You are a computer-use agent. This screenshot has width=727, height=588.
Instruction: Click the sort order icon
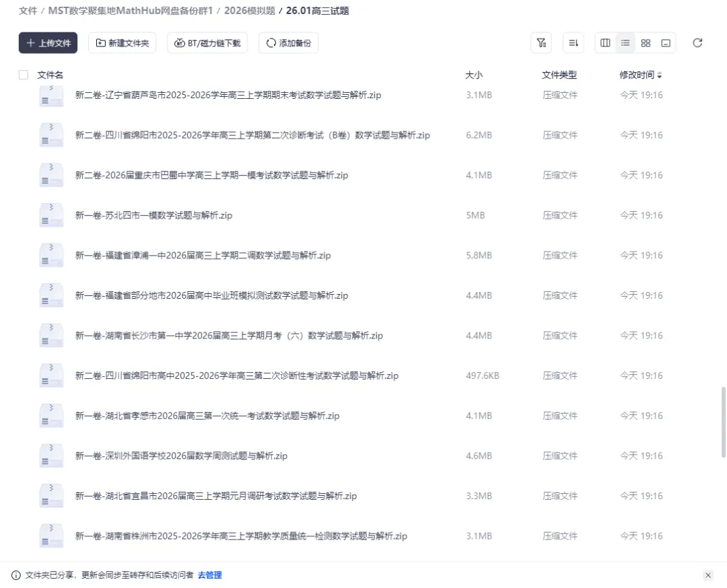(x=573, y=42)
